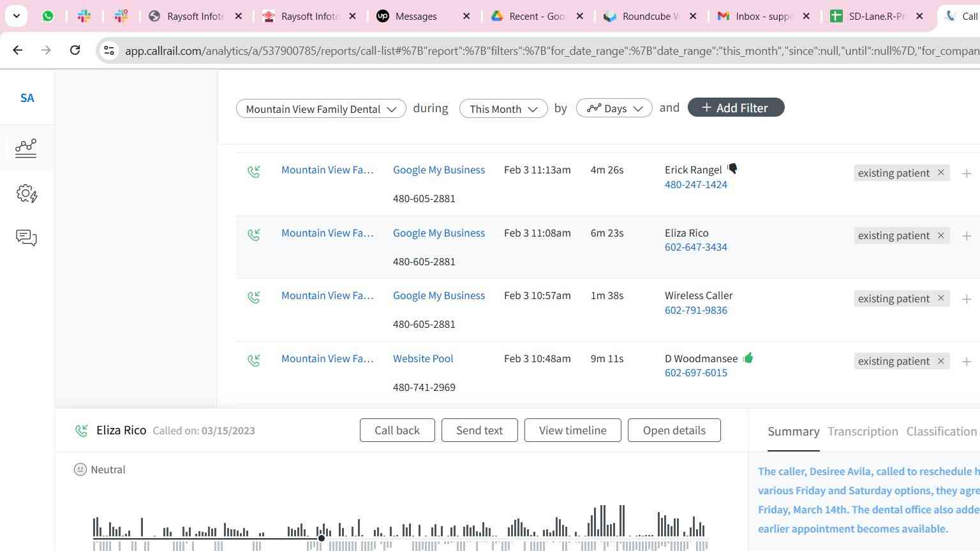Open the Classification tab
This screenshot has height=551, width=980.
[942, 432]
